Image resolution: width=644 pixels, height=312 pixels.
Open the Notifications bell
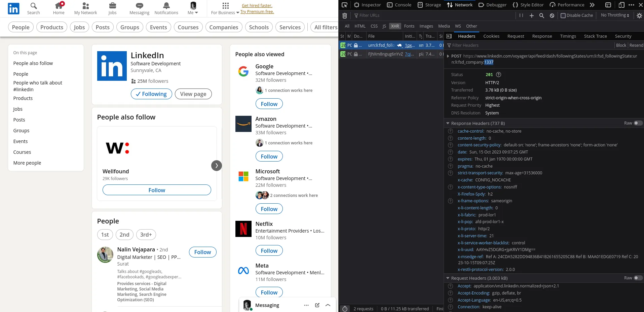point(166,6)
